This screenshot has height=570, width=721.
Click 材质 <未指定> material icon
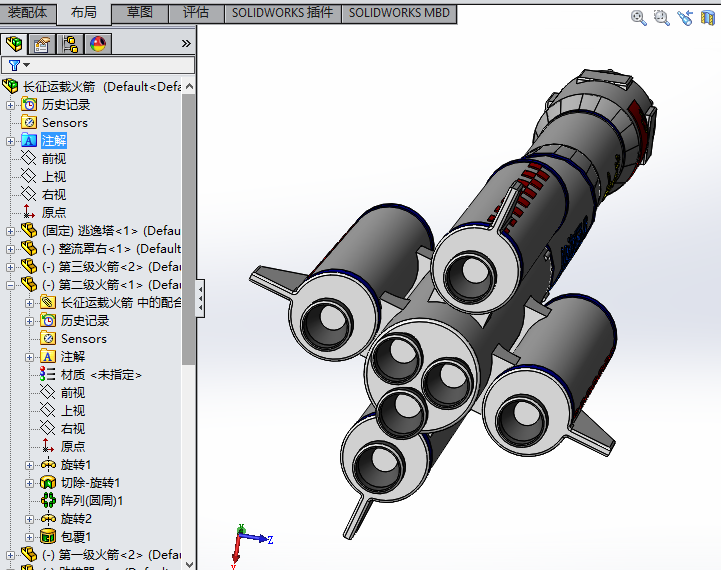[x=47, y=374]
